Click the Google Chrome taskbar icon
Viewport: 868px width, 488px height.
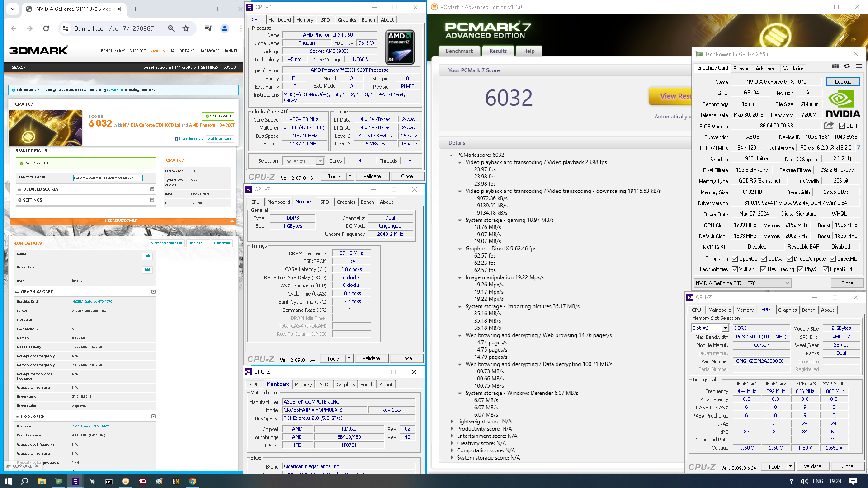[193, 481]
